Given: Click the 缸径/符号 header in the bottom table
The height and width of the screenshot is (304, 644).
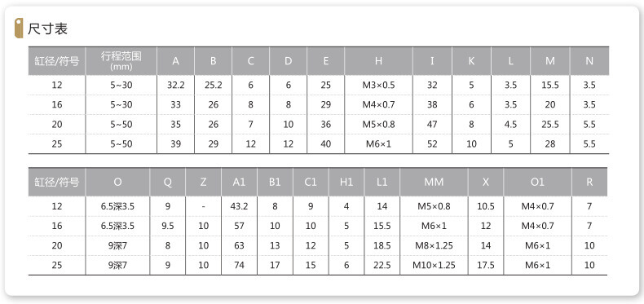Looking at the screenshot, I should click(57, 182).
